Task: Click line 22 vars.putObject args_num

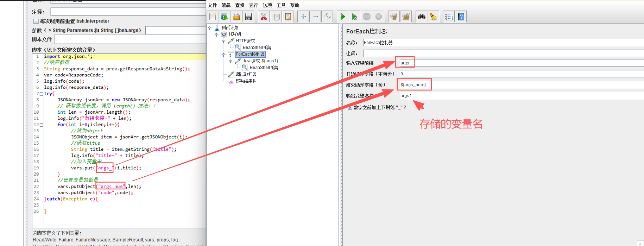Action: tap(99, 187)
